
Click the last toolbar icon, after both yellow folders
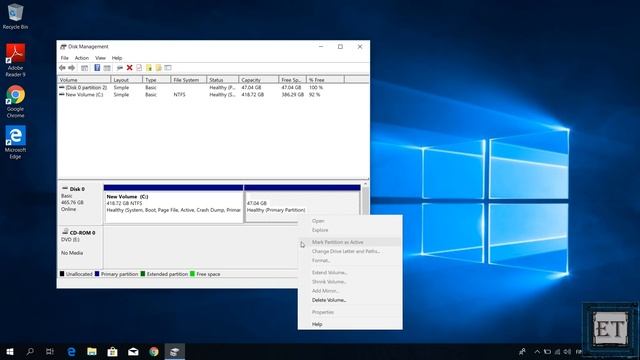[x=168, y=68]
